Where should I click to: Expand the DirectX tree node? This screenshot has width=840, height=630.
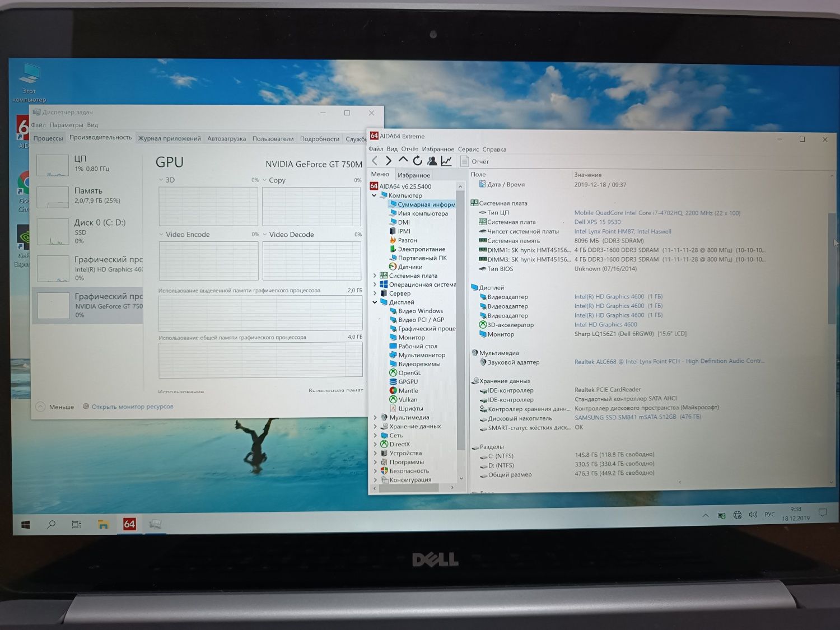coord(375,444)
